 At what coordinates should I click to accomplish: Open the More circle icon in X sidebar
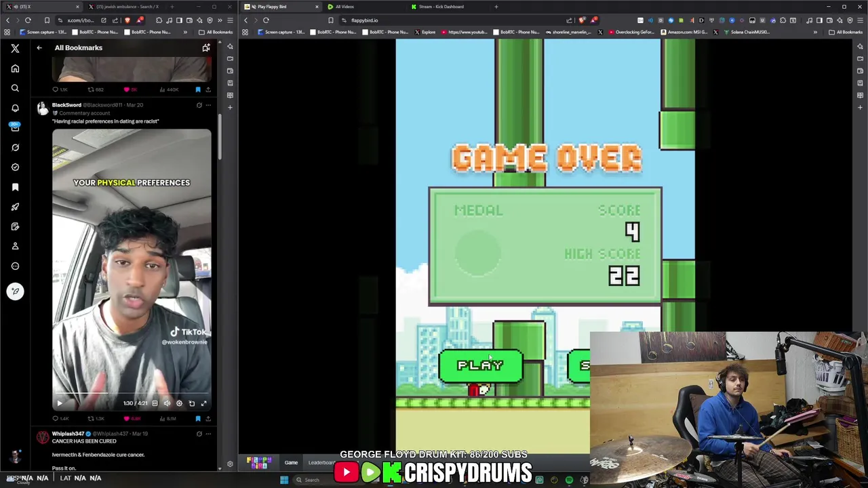[15, 266]
